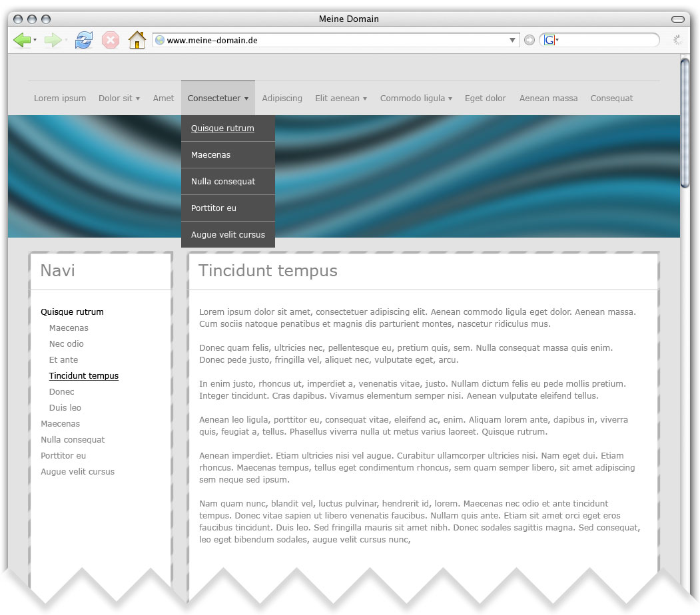Image resolution: width=700 pixels, height=615 pixels.
Task: Click the red Stop loading icon
Action: (110, 41)
